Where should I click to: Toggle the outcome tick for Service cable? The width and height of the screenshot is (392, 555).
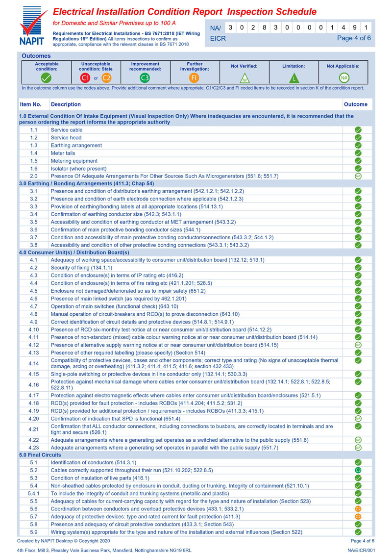[358, 130]
